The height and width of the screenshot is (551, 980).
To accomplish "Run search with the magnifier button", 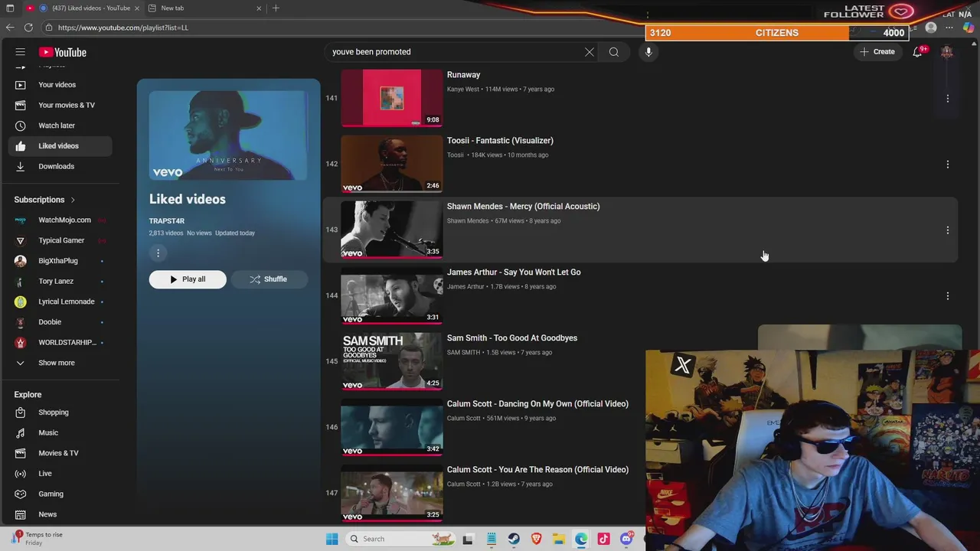I will [x=614, y=52].
